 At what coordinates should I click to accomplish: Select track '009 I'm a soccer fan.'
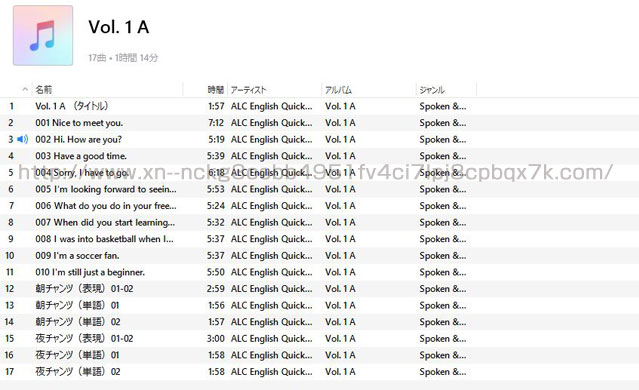(77, 256)
